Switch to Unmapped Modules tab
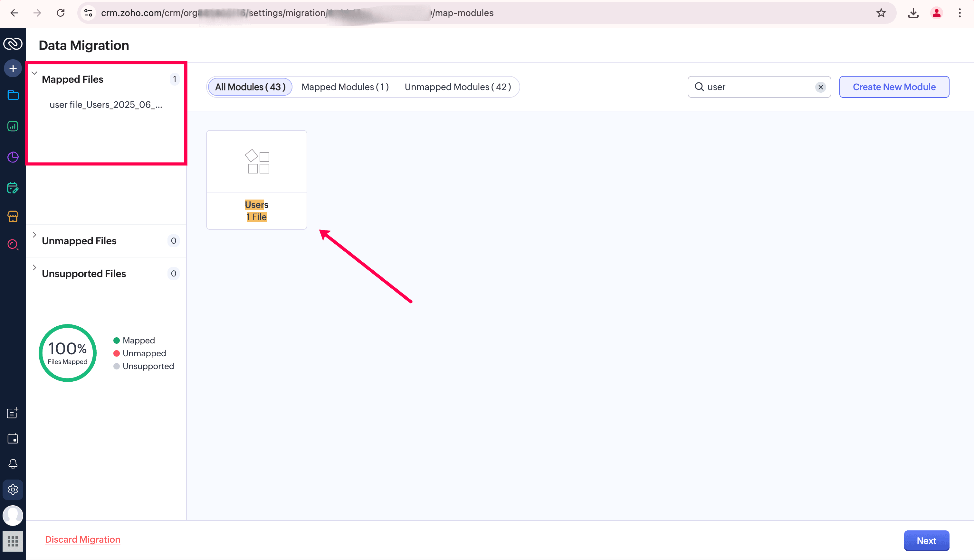The width and height of the screenshot is (974, 560). point(458,87)
